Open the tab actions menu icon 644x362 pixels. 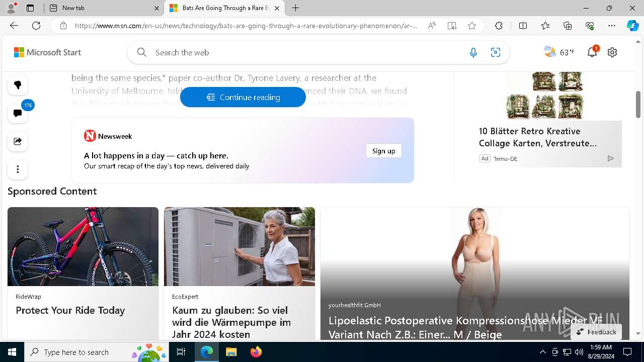click(x=30, y=8)
